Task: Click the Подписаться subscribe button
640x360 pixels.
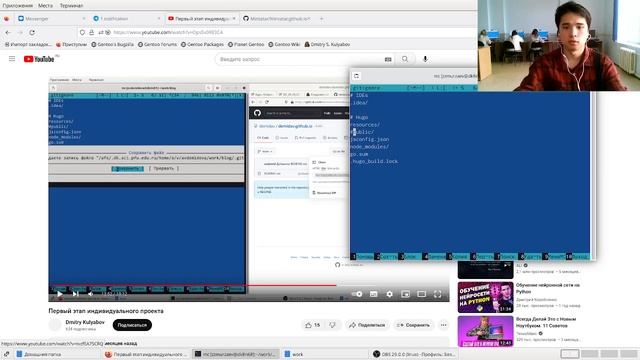Action: (x=132, y=325)
